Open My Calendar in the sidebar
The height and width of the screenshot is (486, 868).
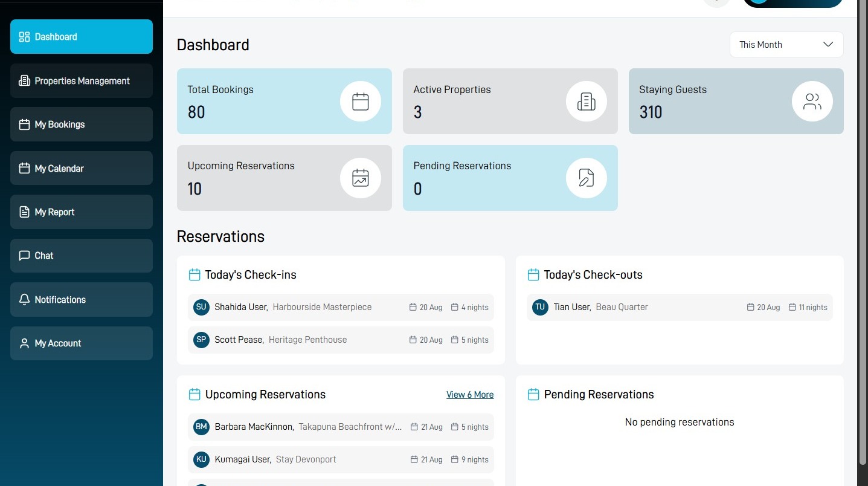pyautogui.click(x=82, y=168)
